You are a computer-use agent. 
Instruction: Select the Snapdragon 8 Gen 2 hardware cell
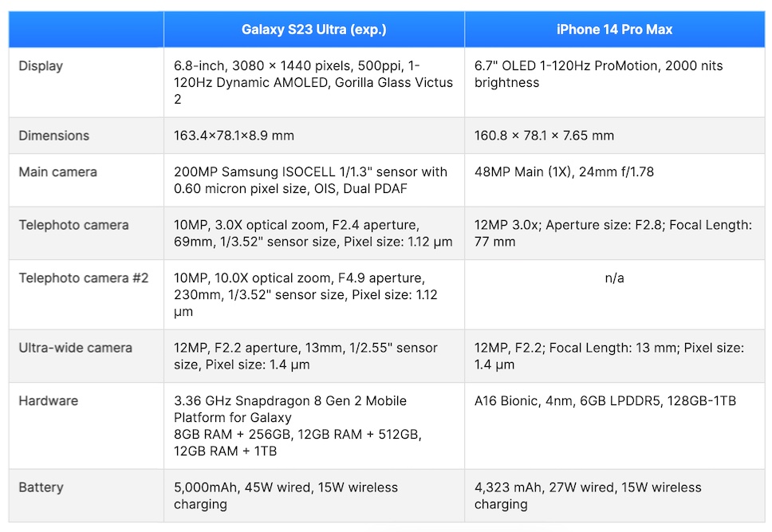click(298, 426)
